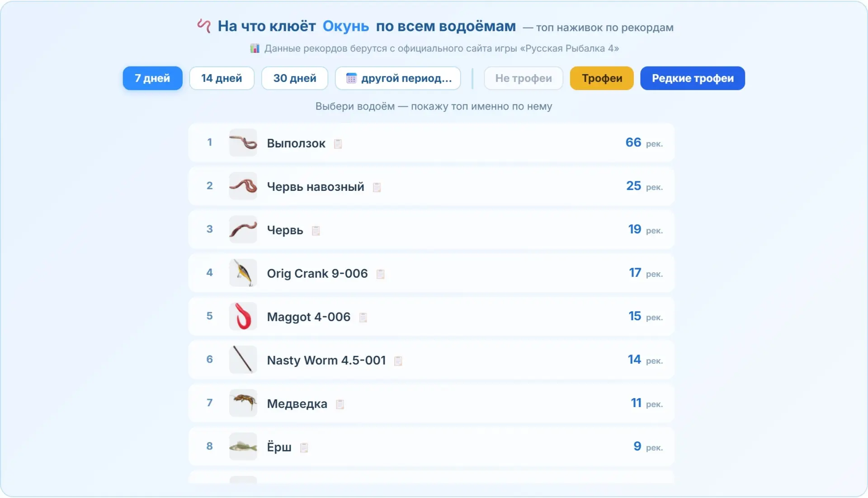Click the Ёрш bait name

point(279,447)
